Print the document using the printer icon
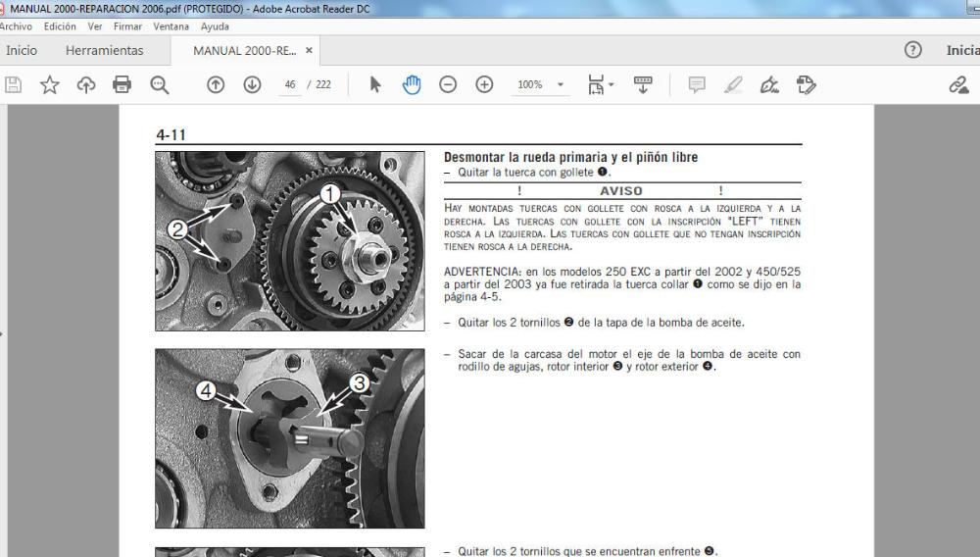 (x=122, y=84)
